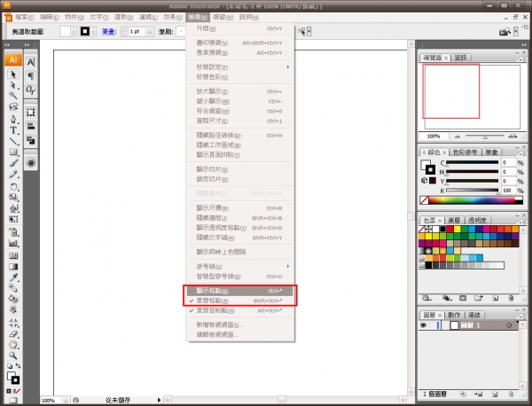Open Swatch Libraries menu button
532x406 pixels.
pos(426,299)
